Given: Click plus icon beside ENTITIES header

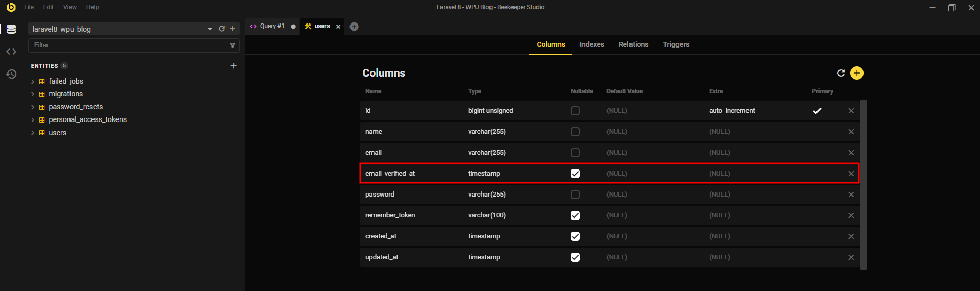Looking at the screenshot, I should [x=234, y=66].
